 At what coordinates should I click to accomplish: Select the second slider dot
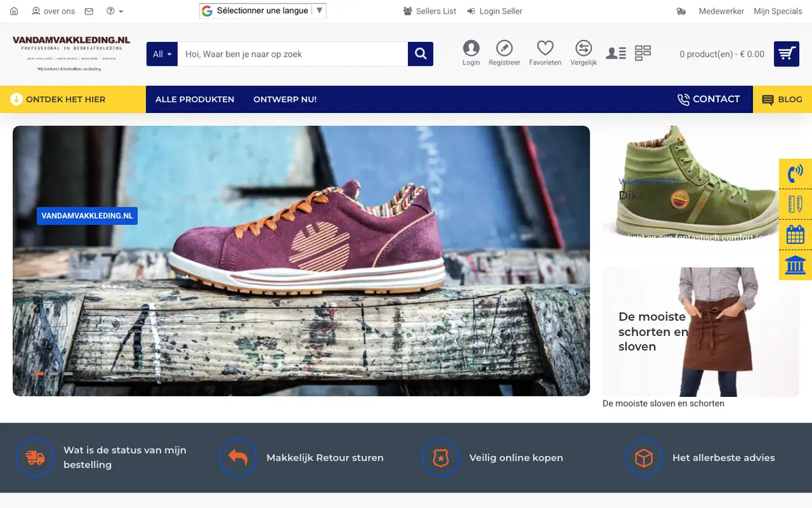[x=54, y=374]
